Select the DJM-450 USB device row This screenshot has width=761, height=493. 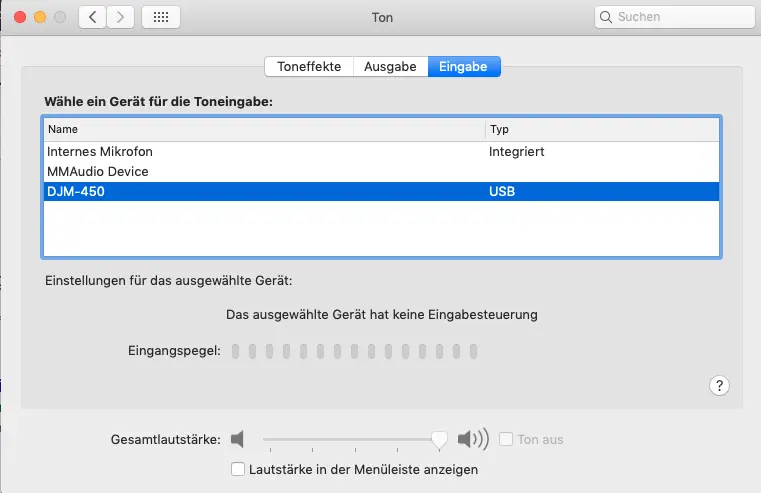point(380,192)
